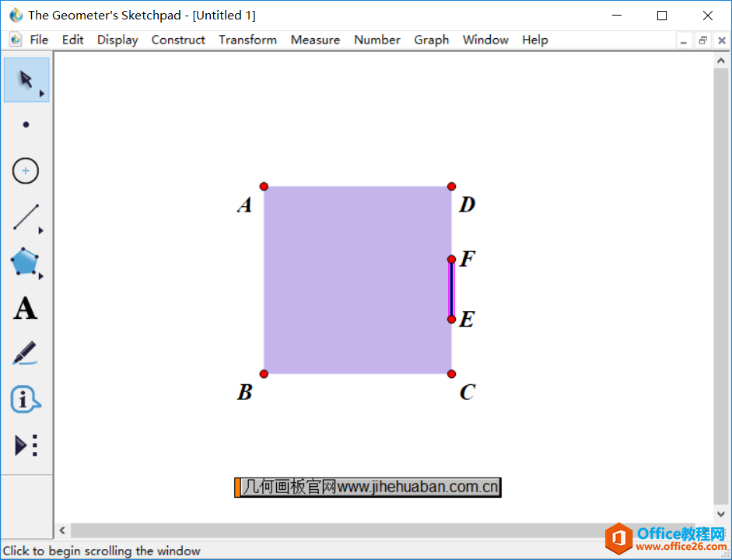Close the Untitled 1 document
The width and height of the screenshot is (732, 560).
(x=722, y=40)
